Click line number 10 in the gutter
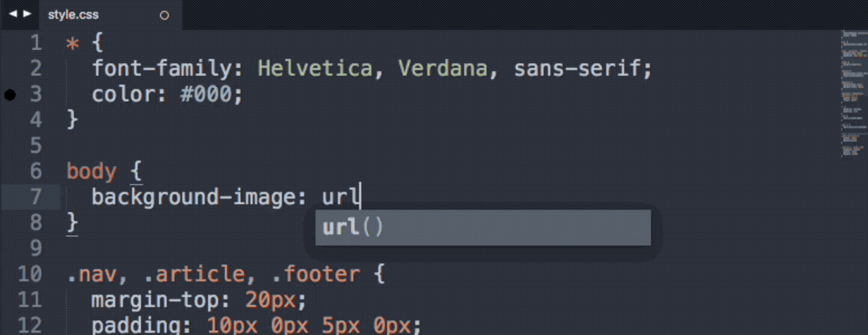The height and width of the screenshot is (335, 868). 29,274
